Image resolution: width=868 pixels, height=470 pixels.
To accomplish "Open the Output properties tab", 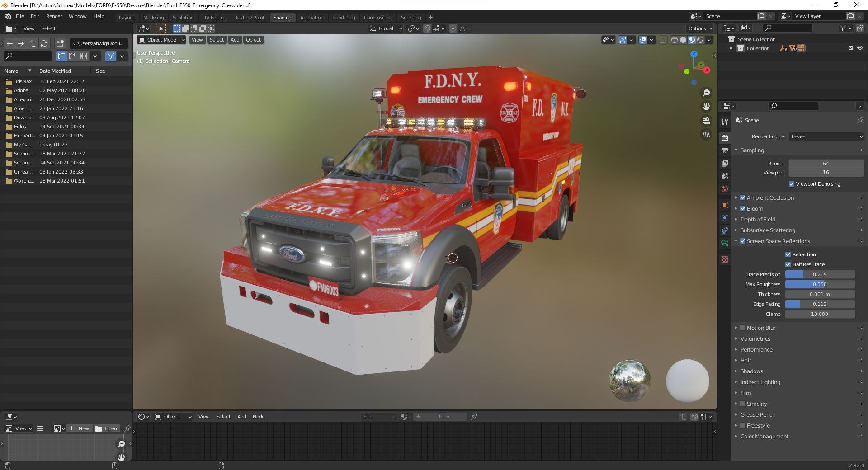I will click(725, 150).
